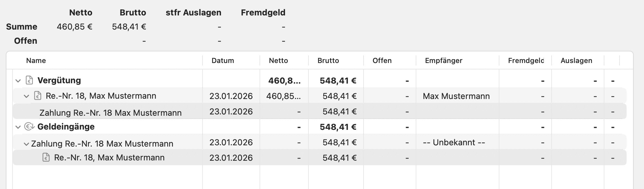644x189 pixels.
Task: Select the Max Mustermann Empfänger cell
Action: pyautogui.click(x=456, y=96)
